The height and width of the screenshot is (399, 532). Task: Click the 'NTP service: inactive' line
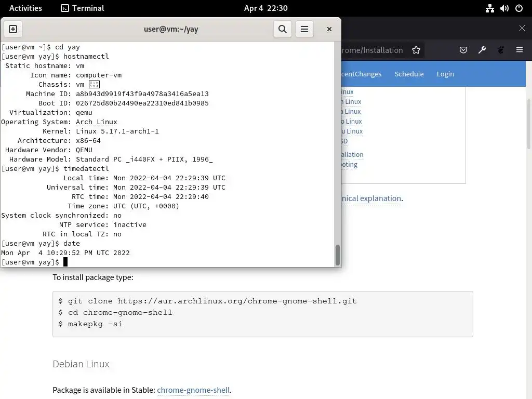[x=103, y=225]
